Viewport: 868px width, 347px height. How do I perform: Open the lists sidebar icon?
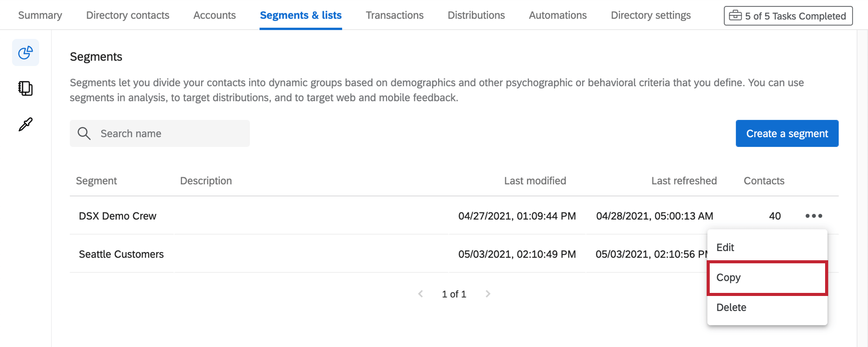(x=26, y=89)
